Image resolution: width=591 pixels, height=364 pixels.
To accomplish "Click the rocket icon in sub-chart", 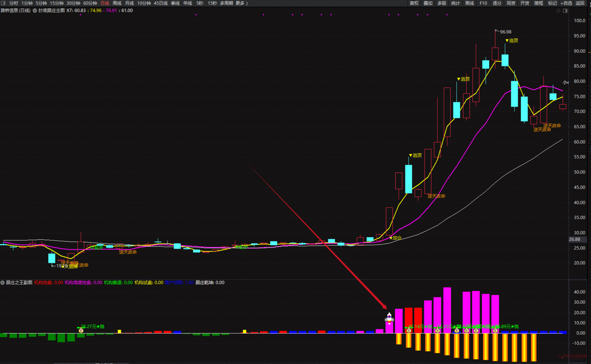I will [389, 318].
